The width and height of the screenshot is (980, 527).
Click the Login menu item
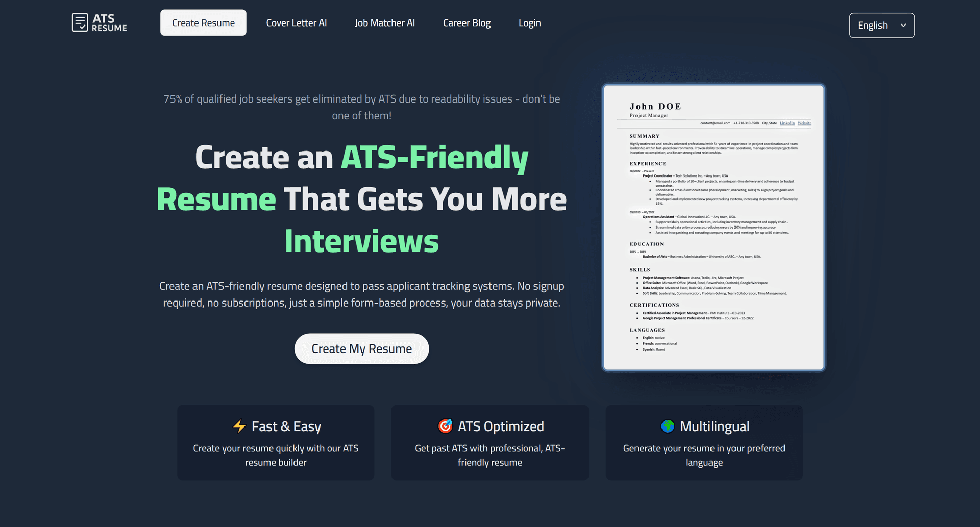tap(529, 22)
